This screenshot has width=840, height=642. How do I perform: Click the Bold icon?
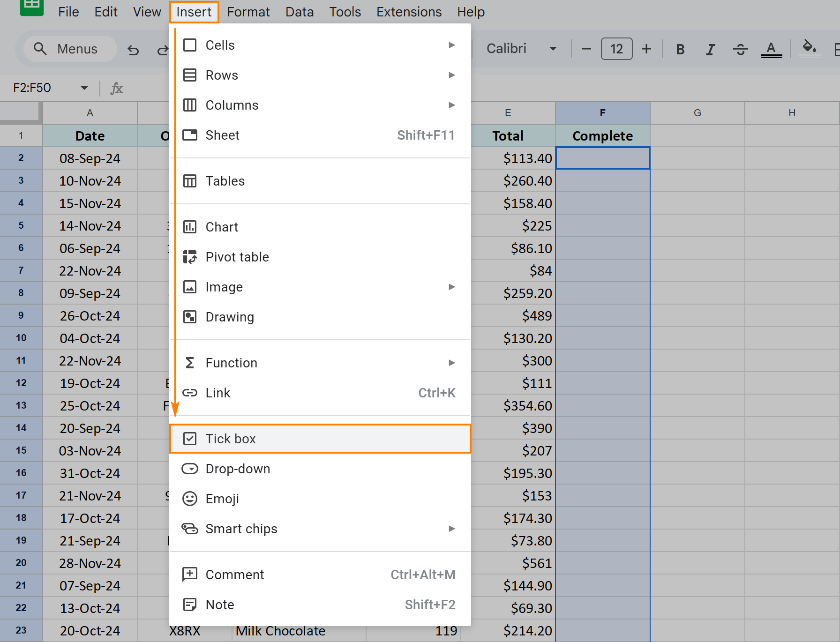680,49
